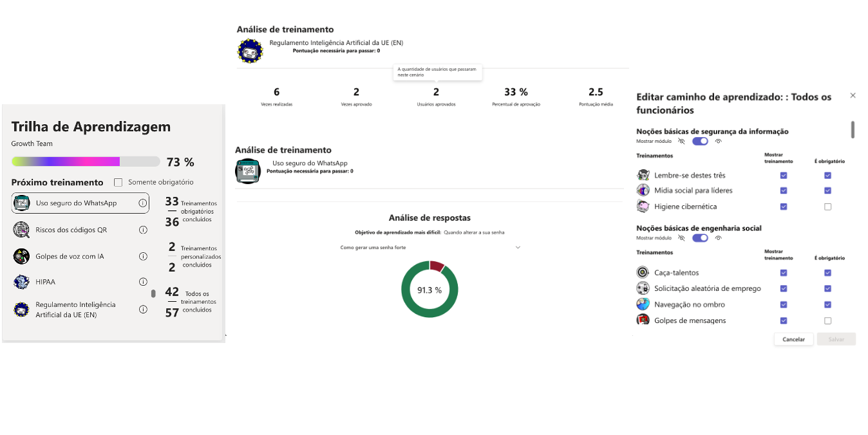Open info for Regulamento Inteligência Artificial in trail list
Screen dimensions: 868x435
click(x=143, y=310)
